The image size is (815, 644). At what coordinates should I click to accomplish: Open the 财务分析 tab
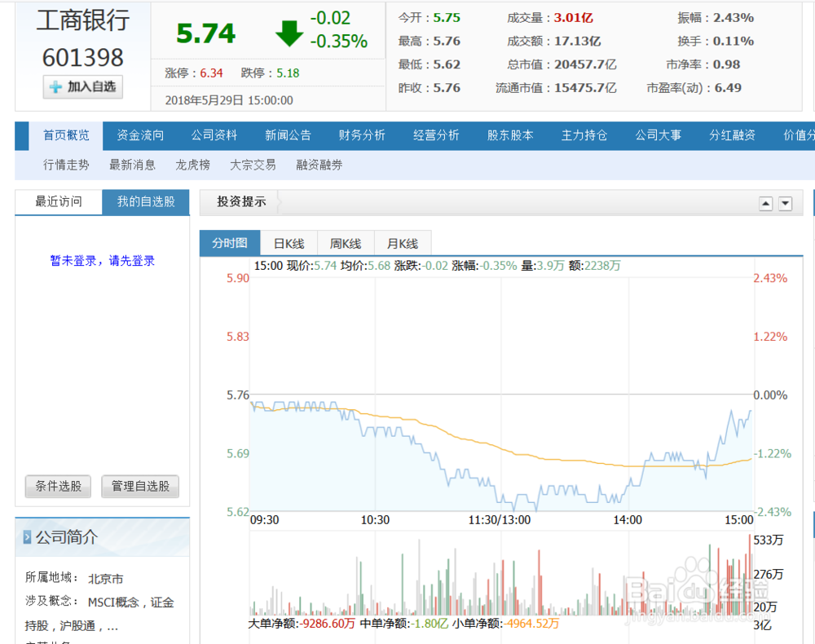coord(363,135)
